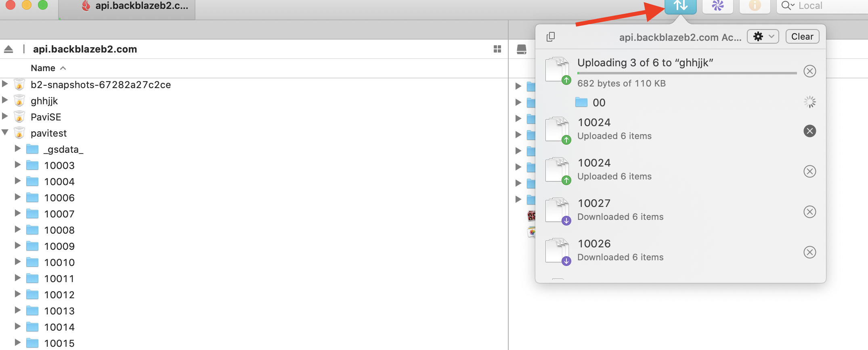The height and width of the screenshot is (350, 868).
Task: Click the local drive icon
Action: coord(522,49)
